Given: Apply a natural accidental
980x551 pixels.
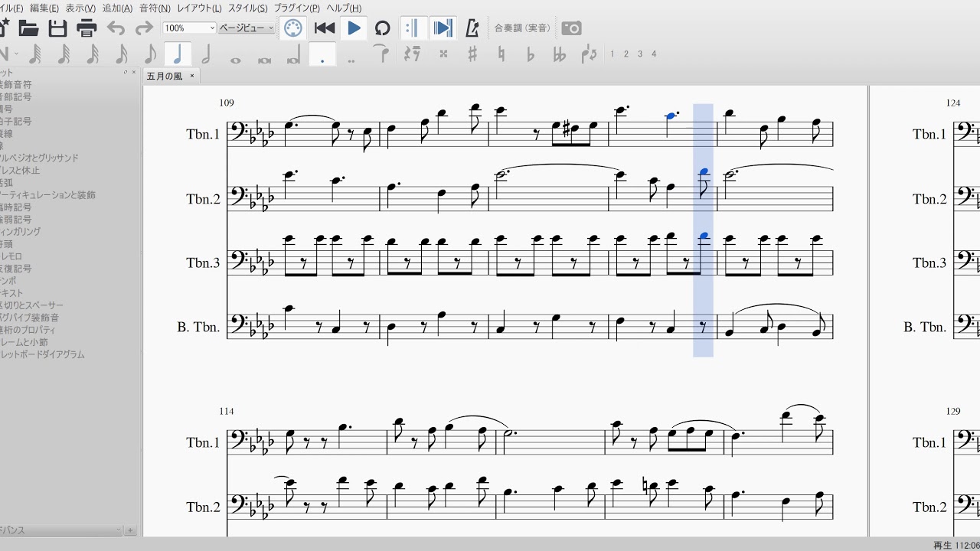Looking at the screenshot, I should (501, 54).
